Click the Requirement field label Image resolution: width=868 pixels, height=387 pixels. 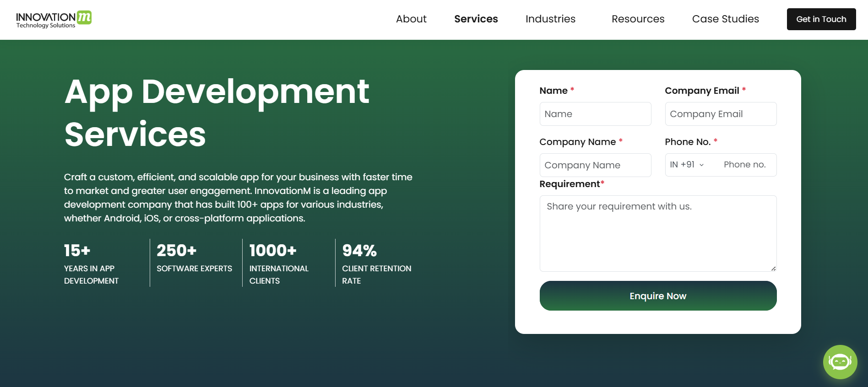tap(572, 184)
